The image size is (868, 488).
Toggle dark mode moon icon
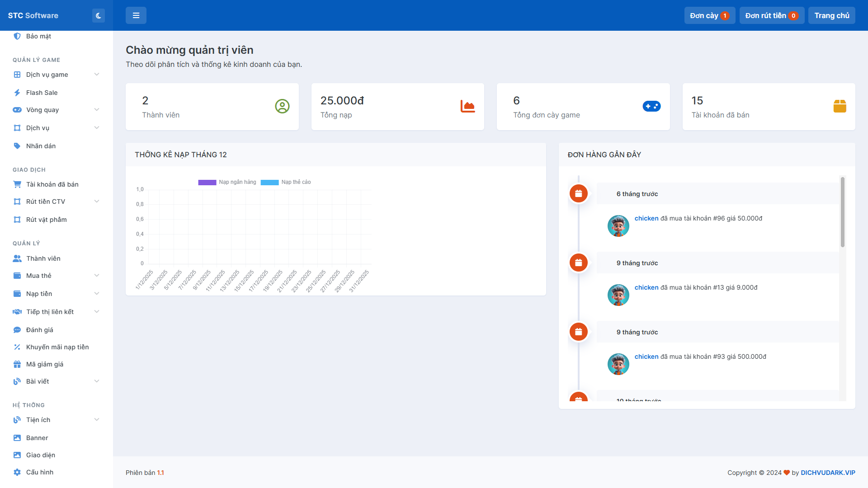[x=98, y=16]
